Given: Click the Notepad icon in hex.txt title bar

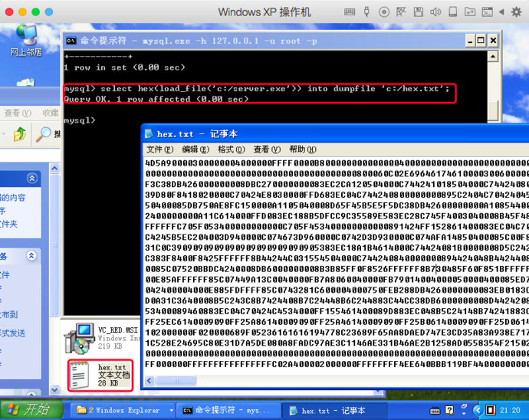Looking at the screenshot, I should (x=149, y=134).
